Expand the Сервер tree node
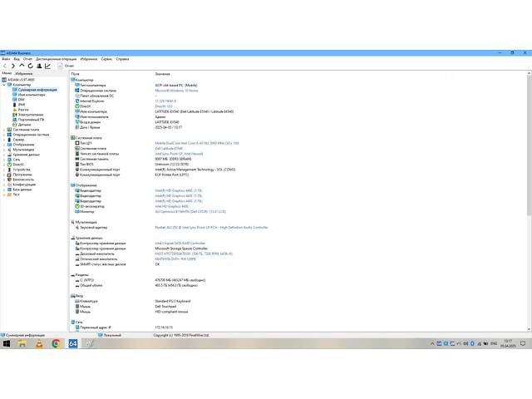Viewport: 532px width, 399px height. coord(4,140)
